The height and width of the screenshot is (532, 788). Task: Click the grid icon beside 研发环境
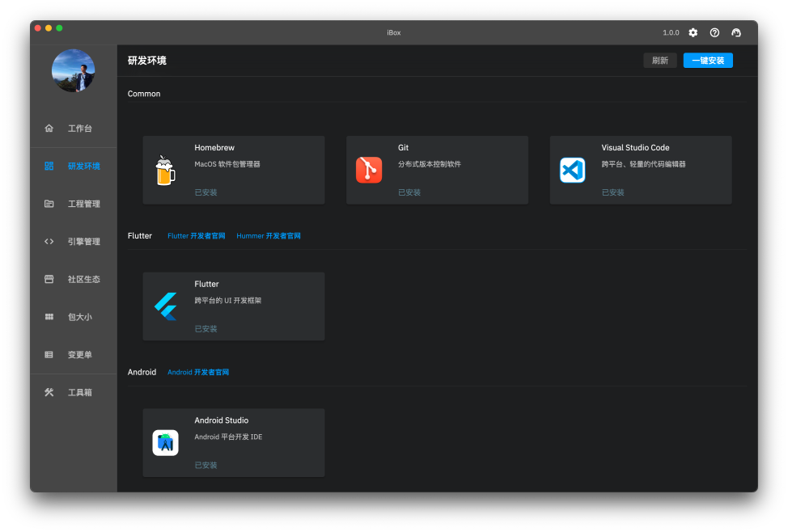[x=49, y=166]
